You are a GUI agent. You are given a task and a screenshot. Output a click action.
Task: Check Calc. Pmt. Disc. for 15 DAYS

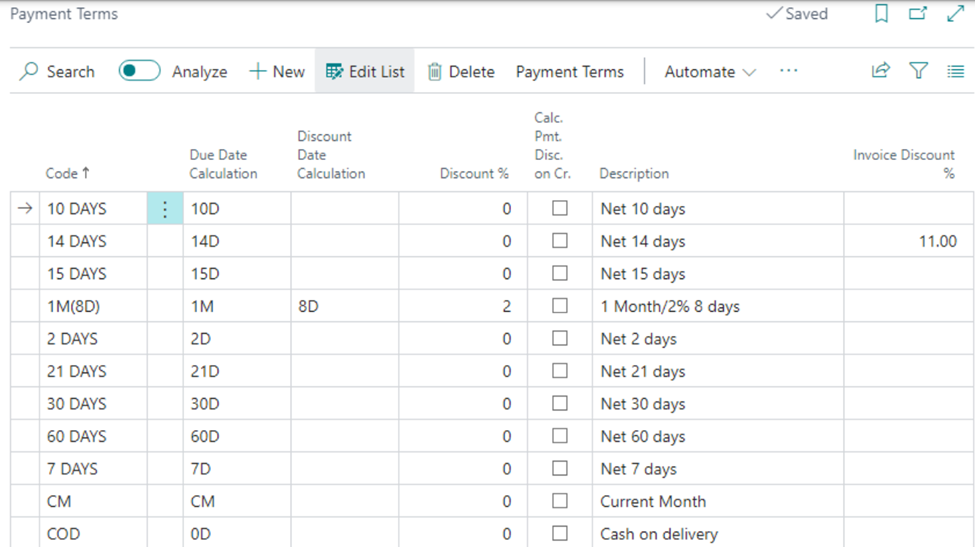click(560, 273)
